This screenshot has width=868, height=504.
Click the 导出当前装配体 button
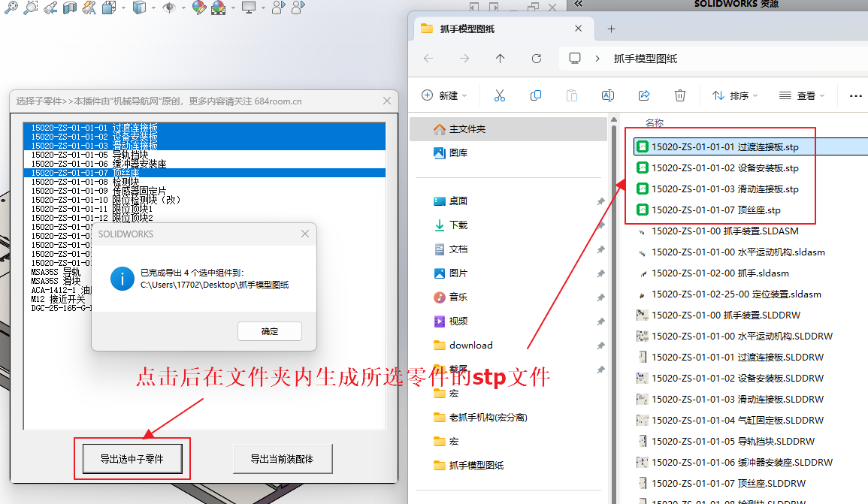pos(282,458)
